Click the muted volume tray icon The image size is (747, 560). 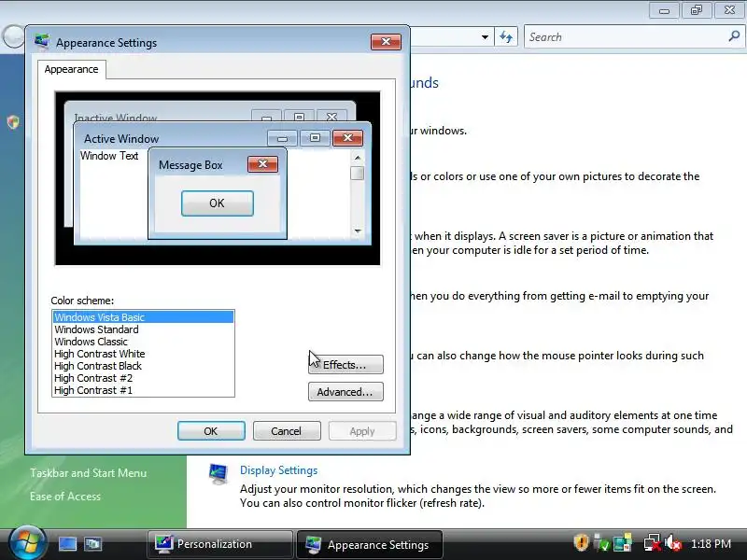click(672, 543)
